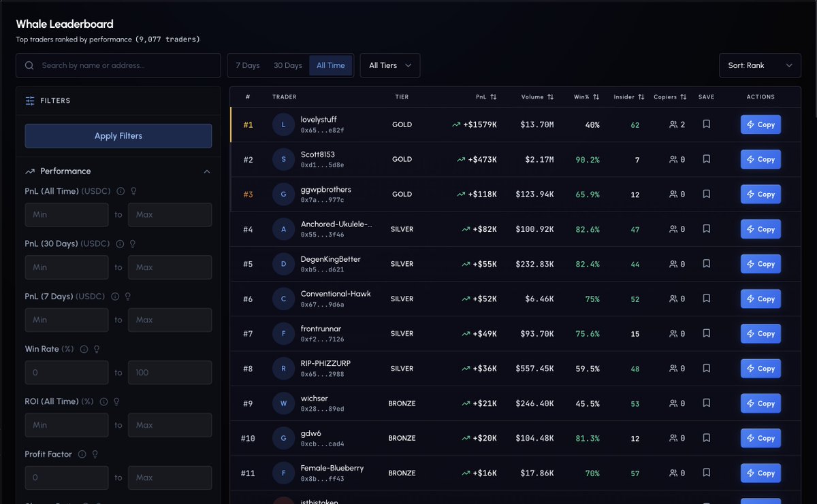
Task: Click the Win% column sort icon
Action: pos(596,97)
